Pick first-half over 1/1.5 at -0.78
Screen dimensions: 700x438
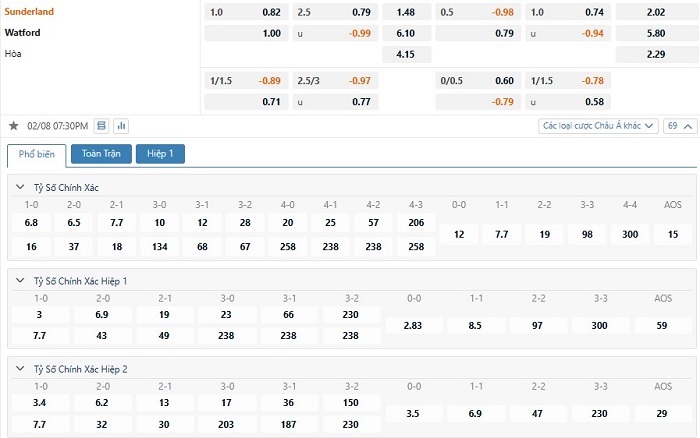click(x=568, y=81)
